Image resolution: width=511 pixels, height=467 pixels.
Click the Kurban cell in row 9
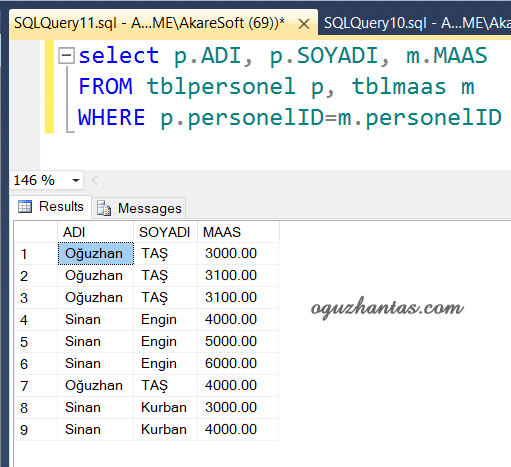coord(165,430)
